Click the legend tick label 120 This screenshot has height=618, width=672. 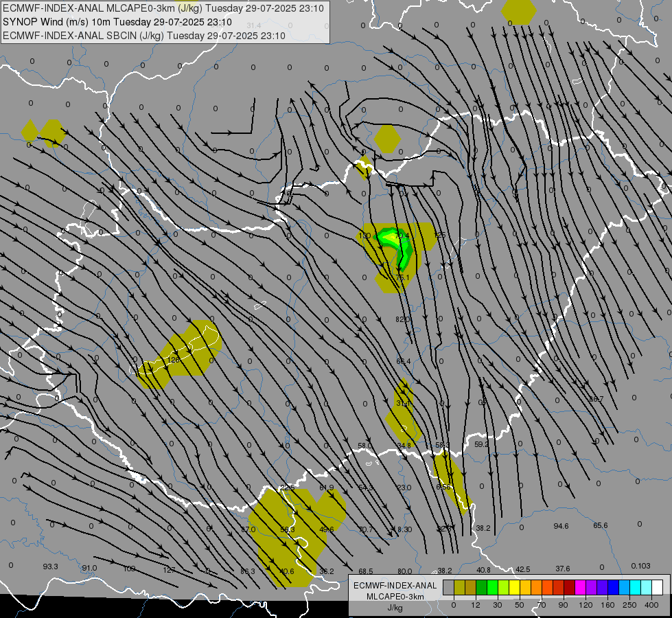[x=586, y=605]
